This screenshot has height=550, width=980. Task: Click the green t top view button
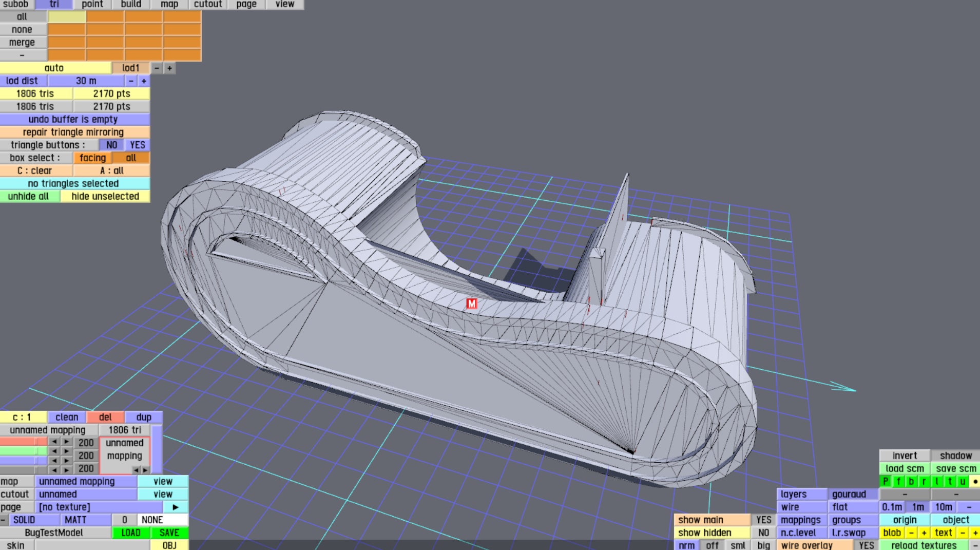pyautogui.click(x=950, y=481)
